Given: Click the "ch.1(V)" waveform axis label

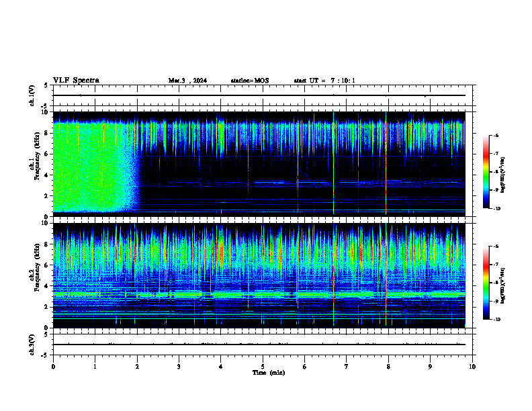Looking at the screenshot, I should coord(32,95).
